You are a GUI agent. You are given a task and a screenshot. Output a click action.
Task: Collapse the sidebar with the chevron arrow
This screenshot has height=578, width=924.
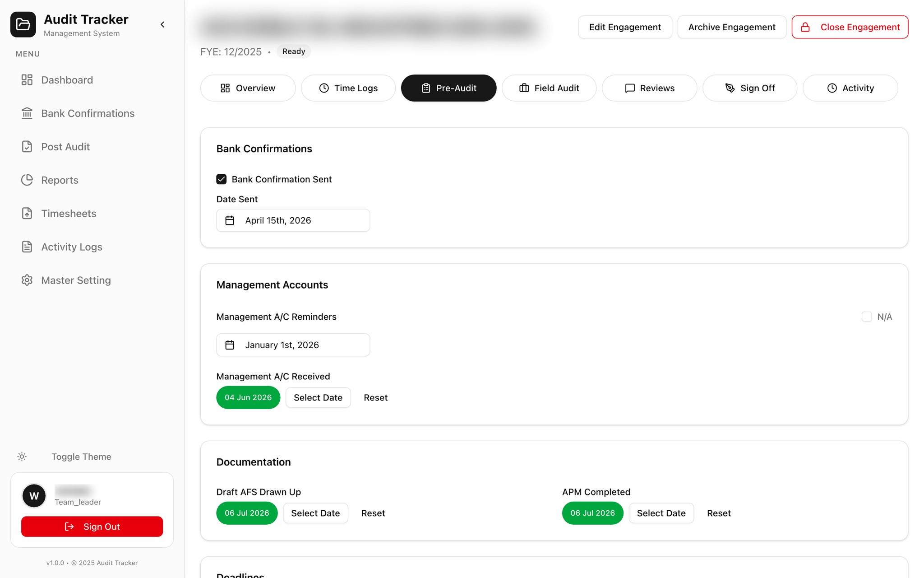click(x=162, y=24)
